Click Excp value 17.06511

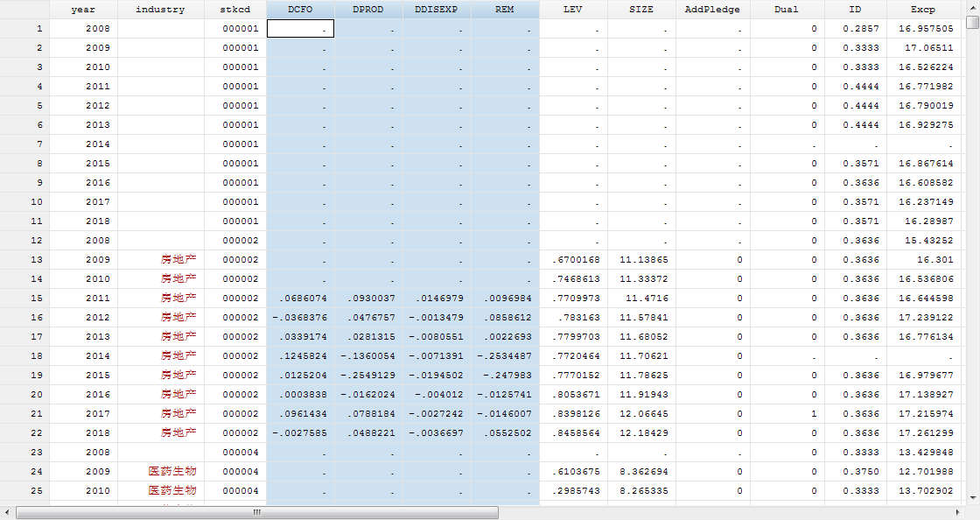coord(929,47)
